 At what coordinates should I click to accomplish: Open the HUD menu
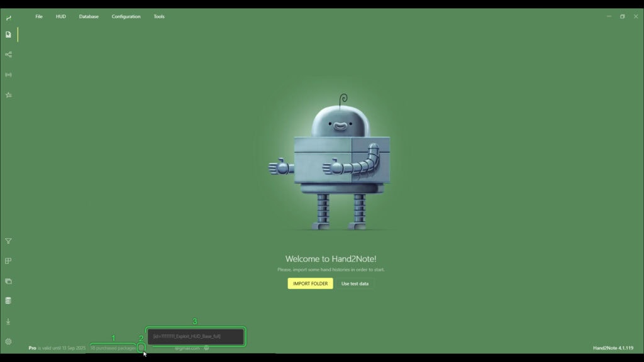point(61,16)
